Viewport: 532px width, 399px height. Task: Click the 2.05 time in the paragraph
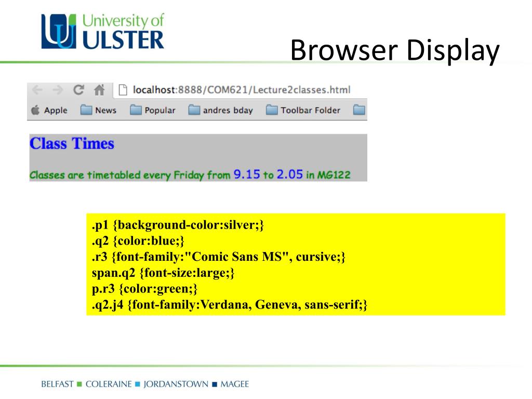pos(290,175)
